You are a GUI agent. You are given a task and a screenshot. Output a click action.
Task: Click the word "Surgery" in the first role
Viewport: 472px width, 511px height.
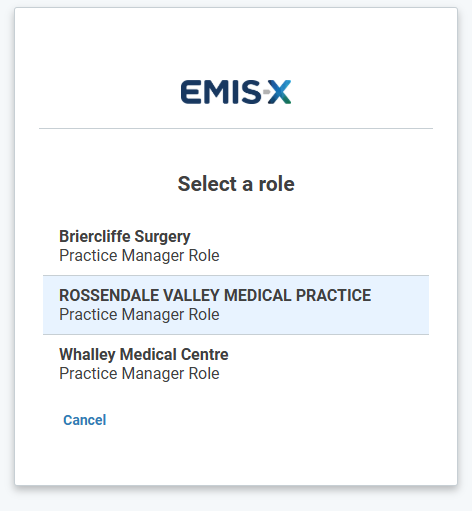162,237
